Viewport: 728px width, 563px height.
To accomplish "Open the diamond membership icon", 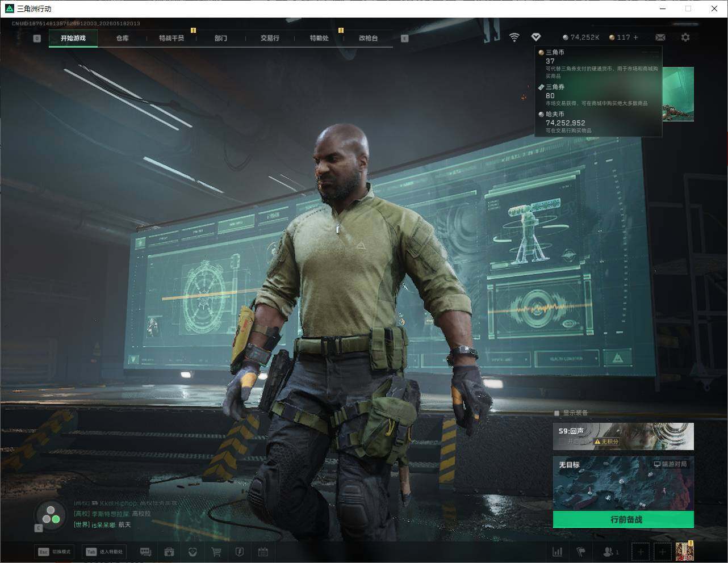I will (536, 37).
